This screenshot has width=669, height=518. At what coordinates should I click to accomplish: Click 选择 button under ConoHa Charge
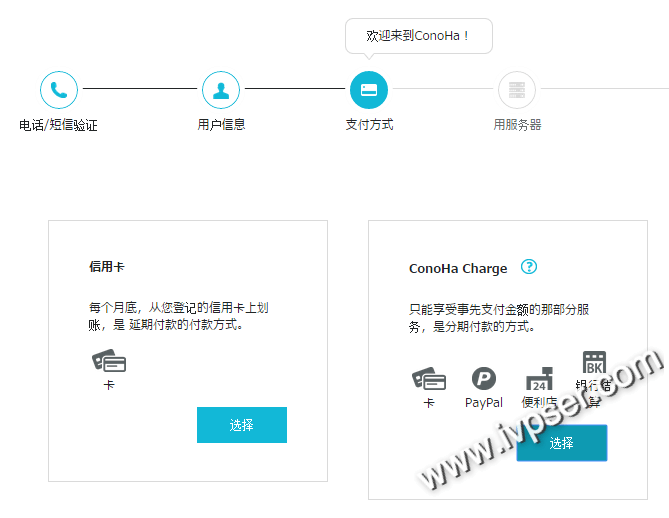(562, 443)
